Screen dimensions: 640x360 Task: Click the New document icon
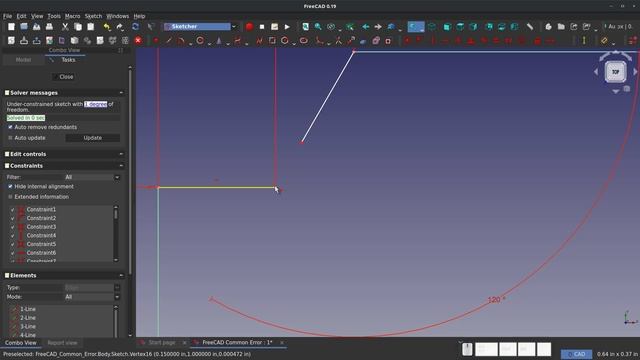point(11,27)
